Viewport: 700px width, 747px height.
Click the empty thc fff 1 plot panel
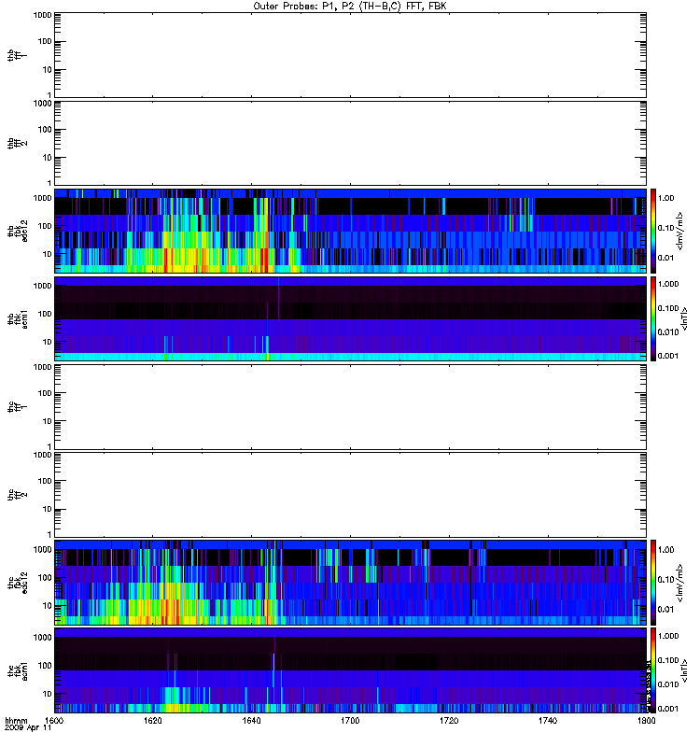click(x=350, y=407)
